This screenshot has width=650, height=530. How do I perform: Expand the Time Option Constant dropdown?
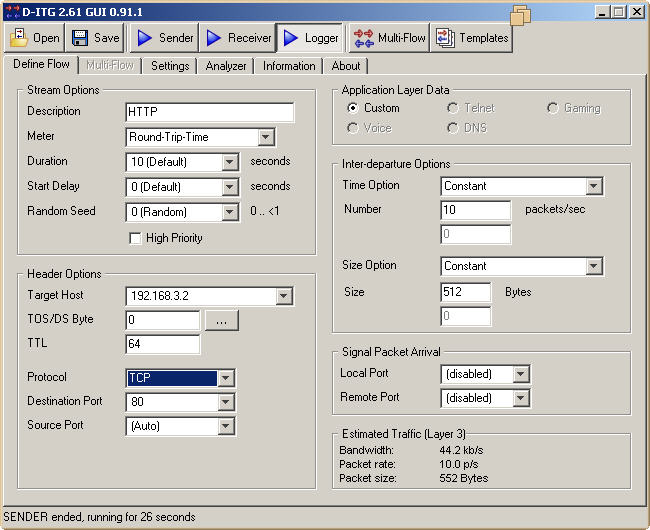[x=594, y=186]
